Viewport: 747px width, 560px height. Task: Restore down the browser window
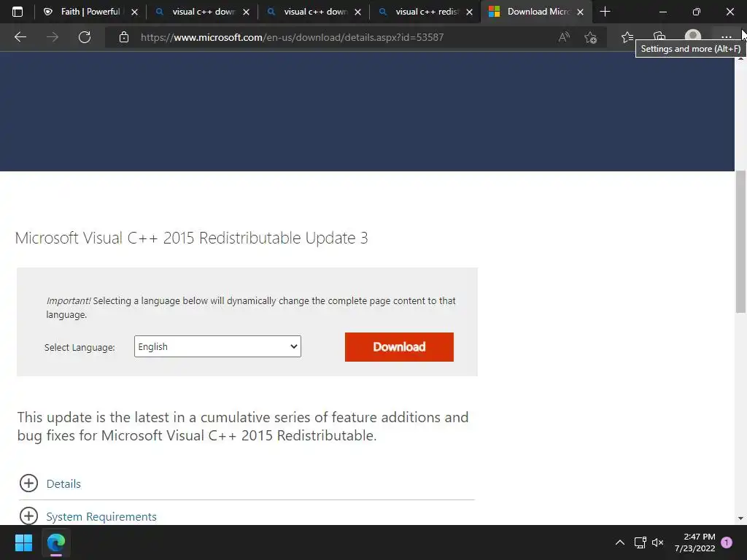[x=697, y=12]
